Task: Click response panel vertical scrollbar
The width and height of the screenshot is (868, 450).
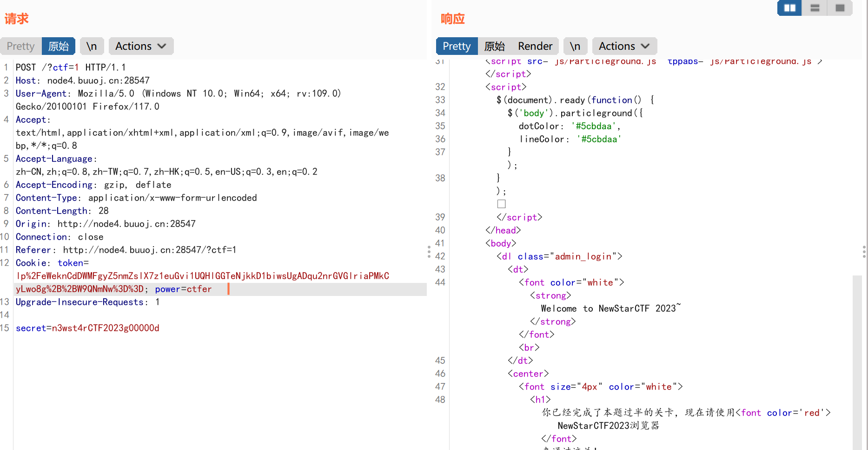Action: (857, 363)
